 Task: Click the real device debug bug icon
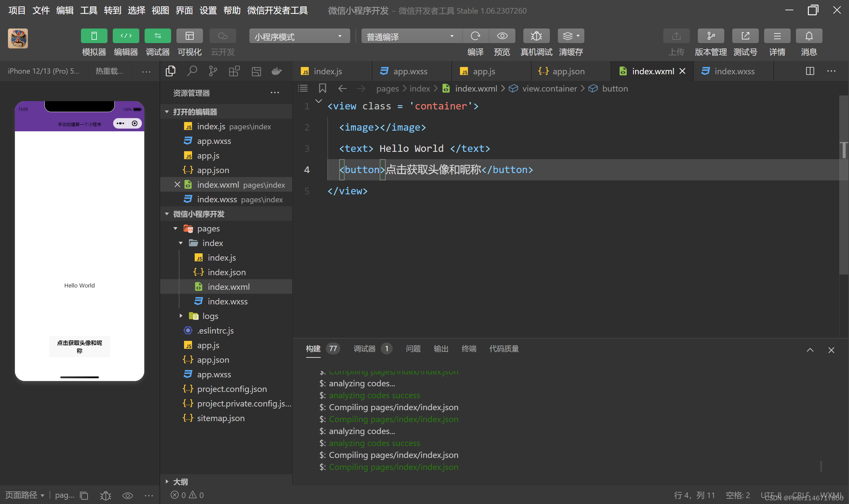pos(536,36)
